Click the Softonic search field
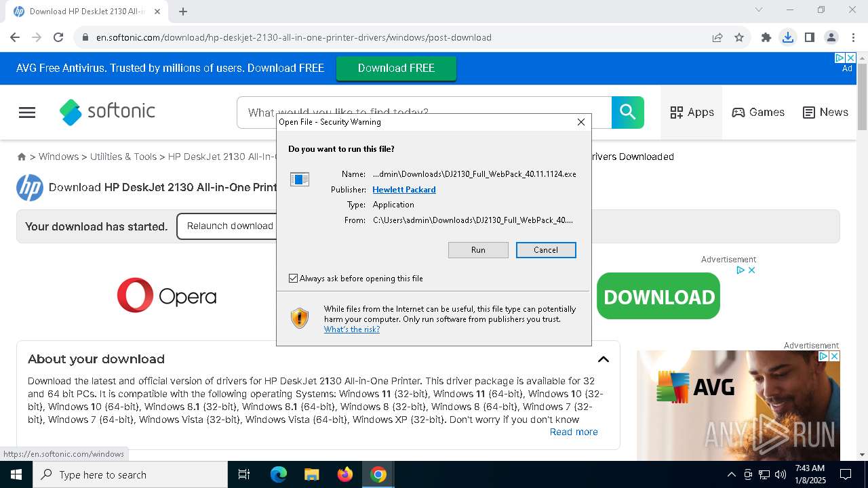This screenshot has height=488, width=868. click(x=424, y=113)
